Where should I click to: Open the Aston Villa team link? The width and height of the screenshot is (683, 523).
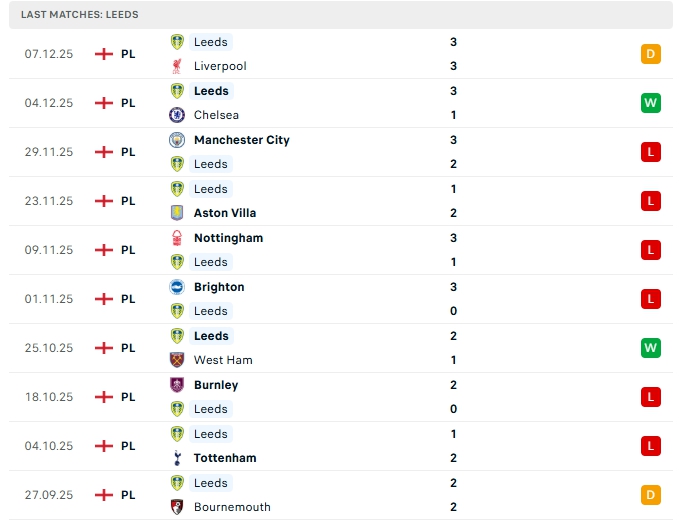pyautogui.click(x=225, y=213)
